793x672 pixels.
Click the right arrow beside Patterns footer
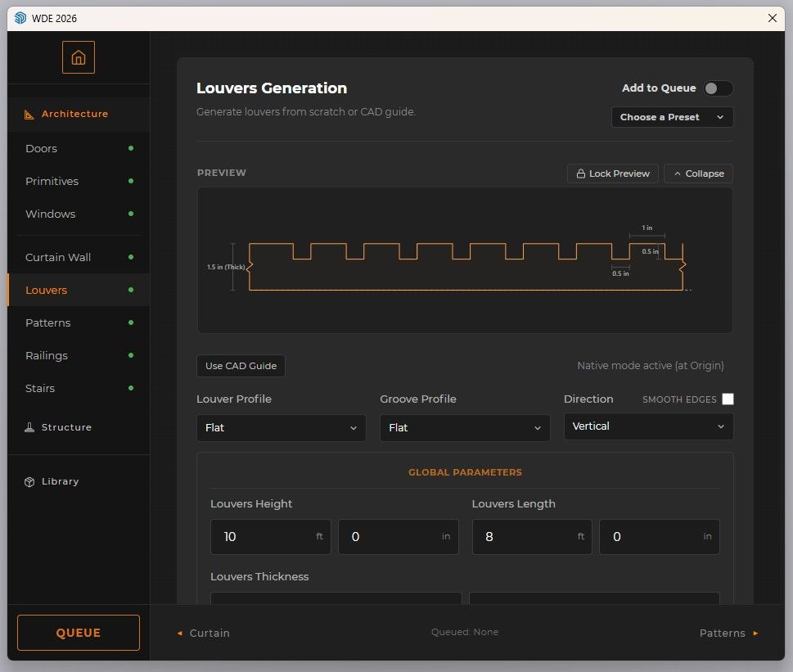(x=755, y=633)
